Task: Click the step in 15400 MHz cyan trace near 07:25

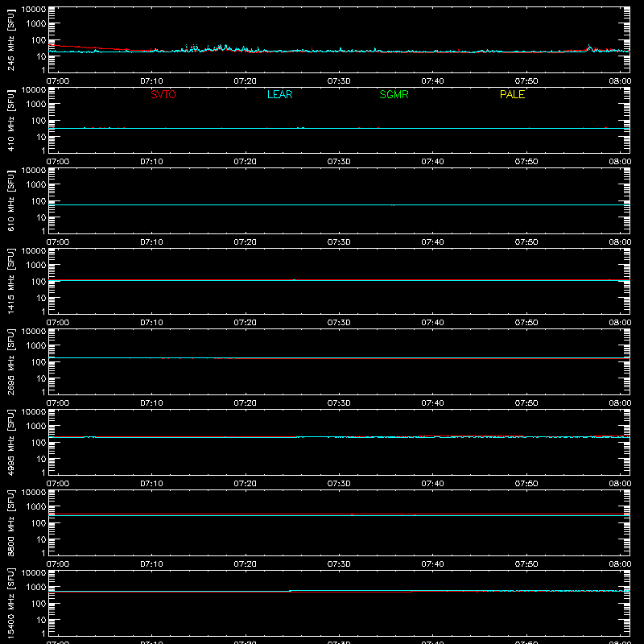Action: pyautogui.click(x=291, y=591)
